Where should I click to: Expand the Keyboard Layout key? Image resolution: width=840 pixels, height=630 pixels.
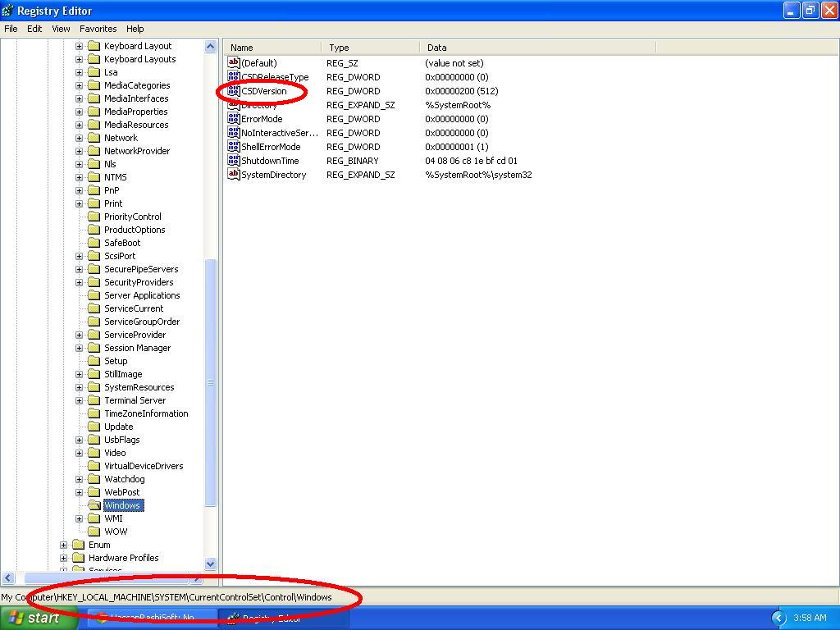pos(80,46)
